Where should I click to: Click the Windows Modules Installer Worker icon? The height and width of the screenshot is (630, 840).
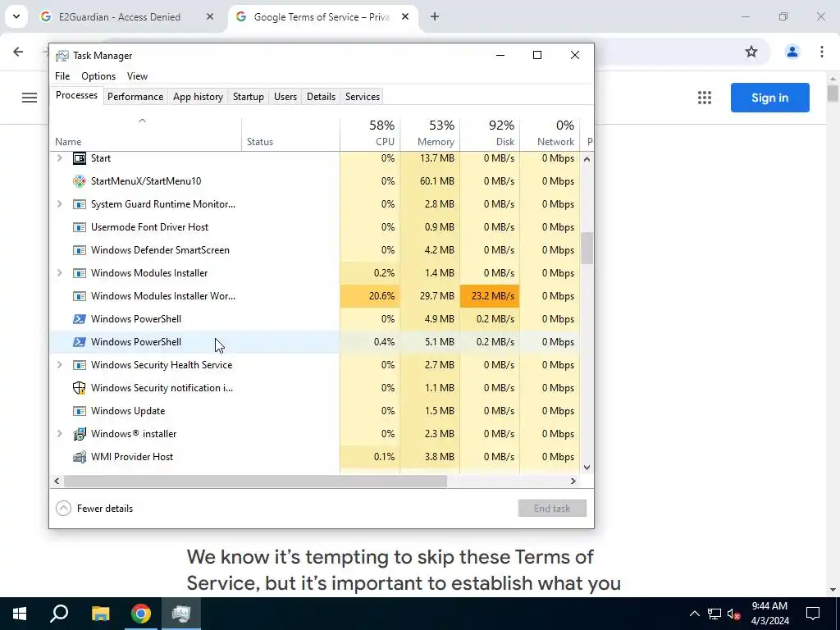(80, 295)
